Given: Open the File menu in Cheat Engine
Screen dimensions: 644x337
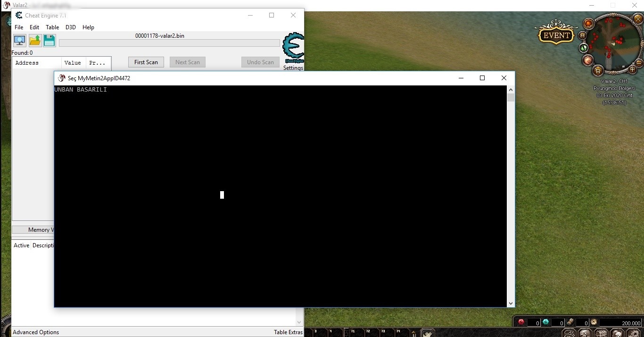Looking at the screenshot, I should pyautogui.click(x=19, y=27).
